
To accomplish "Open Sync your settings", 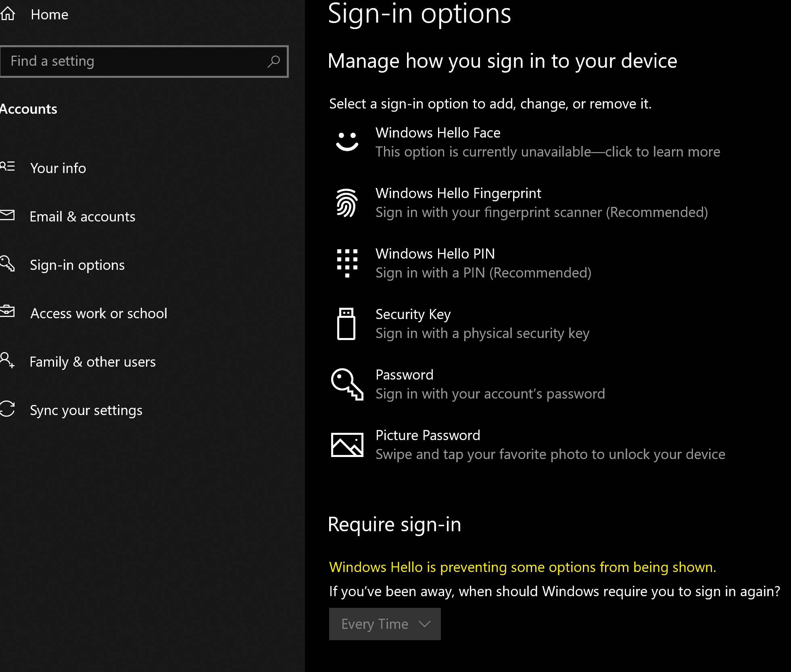I will click(86, 411).
